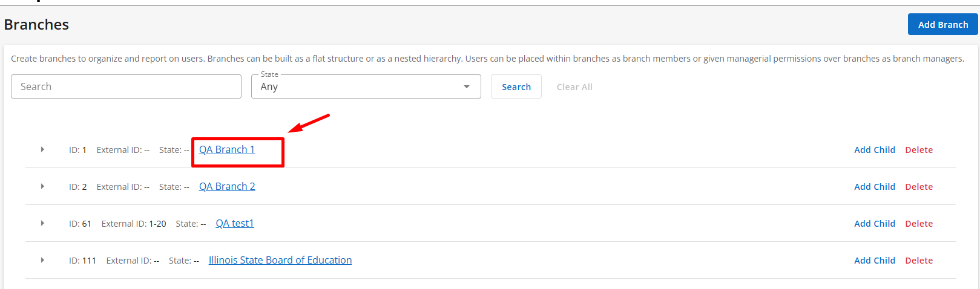Add Child to QA Branch 1
Image resolution: width=980 pixels, height=289 pixels.
874,150
